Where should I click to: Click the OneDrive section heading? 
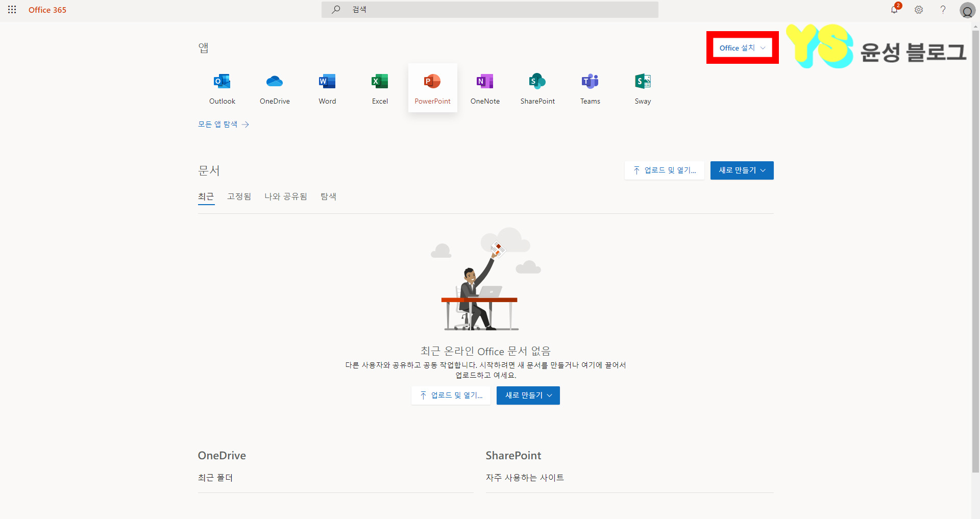click(x=222, y=455)
